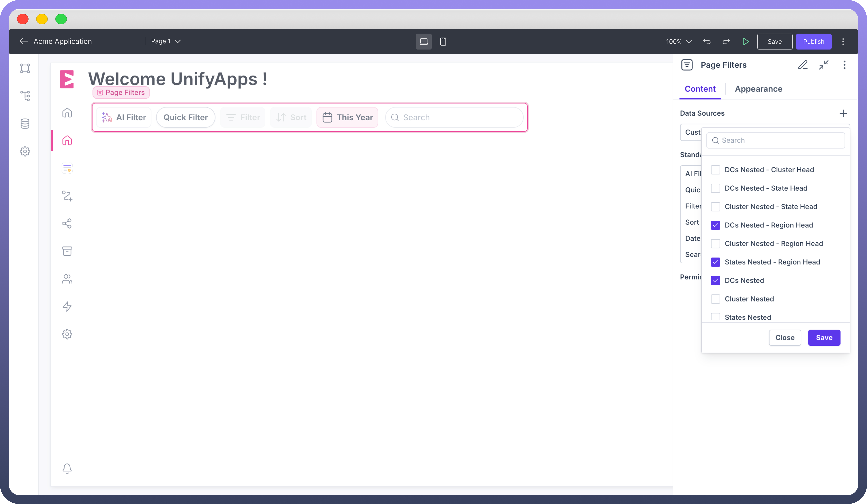Collapse the Page Filters panel icon
This screenshot has width=867, height=504.
(x=824, y=65)
